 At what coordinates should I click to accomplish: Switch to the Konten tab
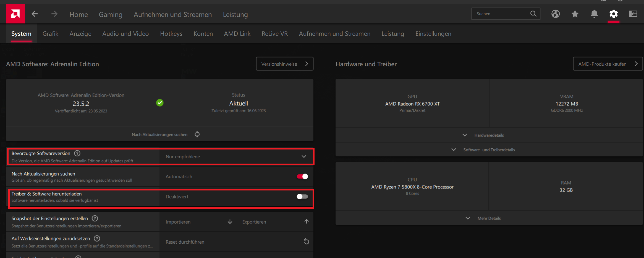click(203, 33)
